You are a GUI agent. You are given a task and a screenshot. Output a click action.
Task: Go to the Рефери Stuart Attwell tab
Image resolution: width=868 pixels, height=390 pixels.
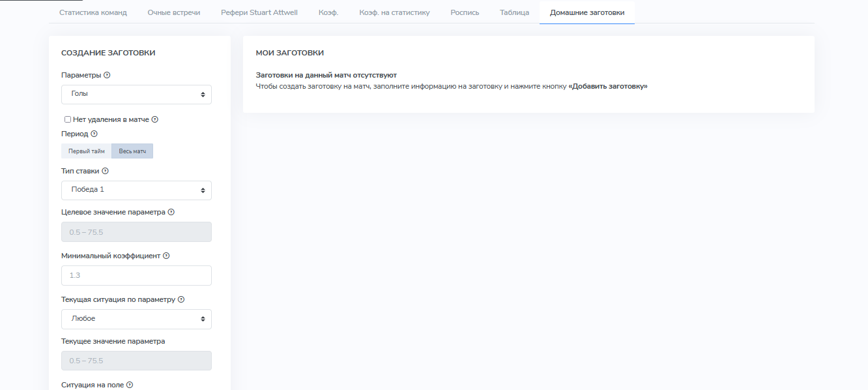click(x=259, y=12)
